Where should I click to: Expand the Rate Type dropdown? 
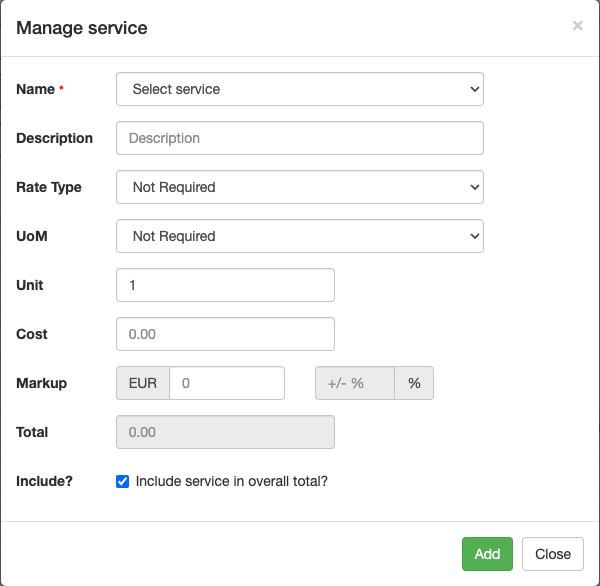(x=300, y=187)
